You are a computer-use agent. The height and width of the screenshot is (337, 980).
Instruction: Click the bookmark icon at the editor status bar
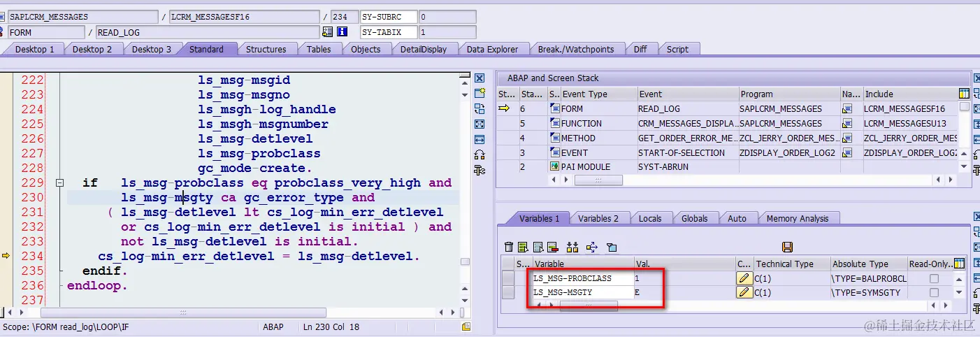click(466, 327)
